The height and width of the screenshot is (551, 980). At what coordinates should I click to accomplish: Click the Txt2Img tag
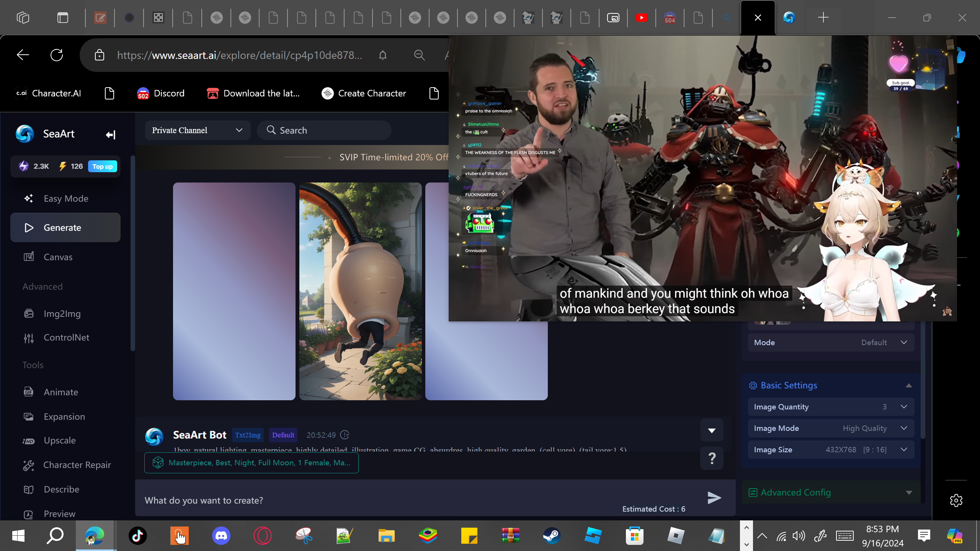pos(248,435)
